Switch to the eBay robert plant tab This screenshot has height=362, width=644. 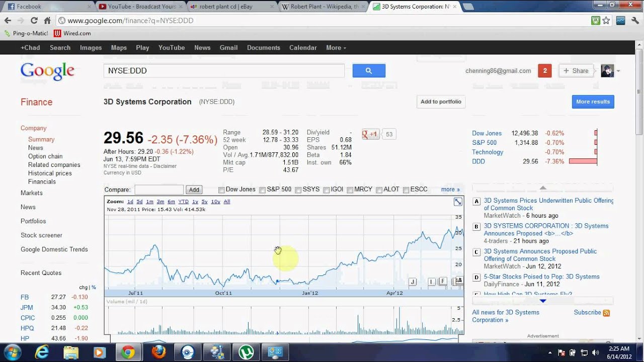(x=232, y=7)
